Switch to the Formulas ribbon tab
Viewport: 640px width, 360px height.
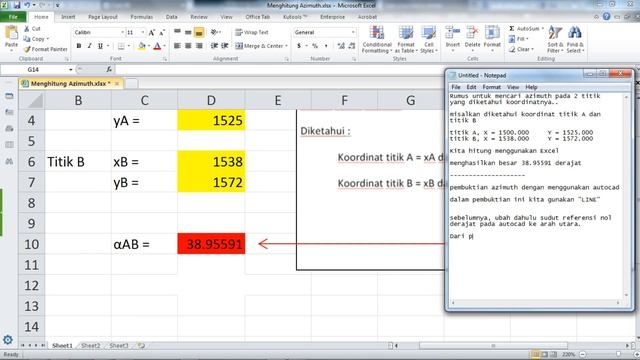142,17
